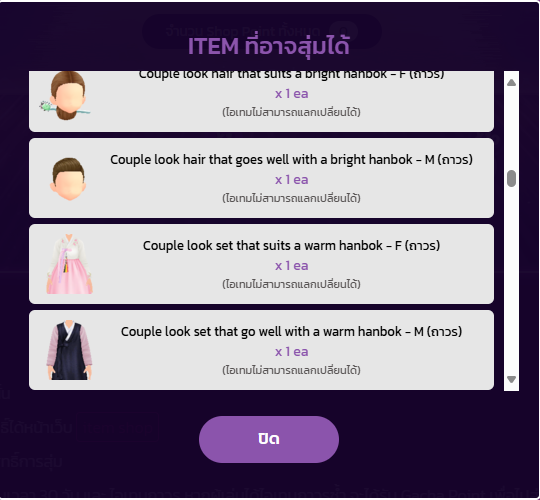Select the warm hanbok set F item title
This screenshot has height=500, width=540.
click(291, 246)
